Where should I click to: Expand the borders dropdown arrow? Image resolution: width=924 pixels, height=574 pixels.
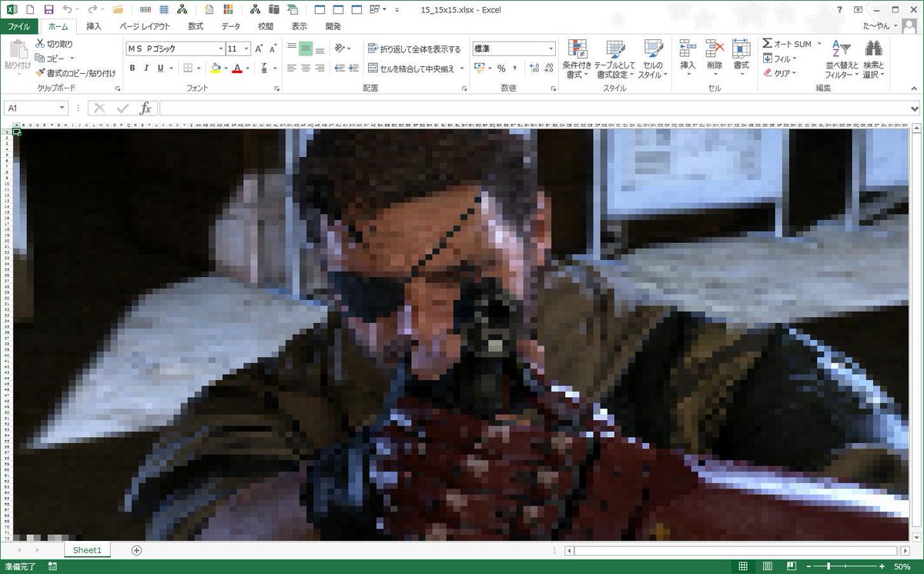pyautogui.click(x=199, y=68)
